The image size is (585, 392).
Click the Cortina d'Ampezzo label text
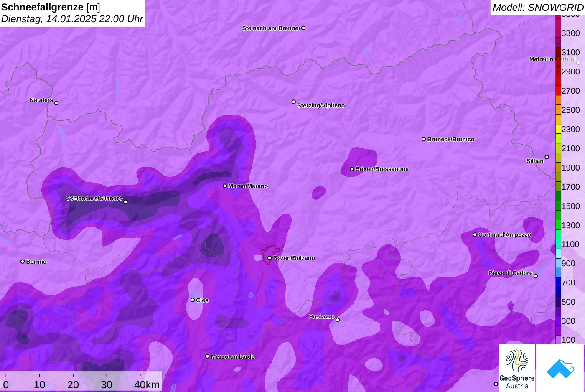(x=505, y=234)
